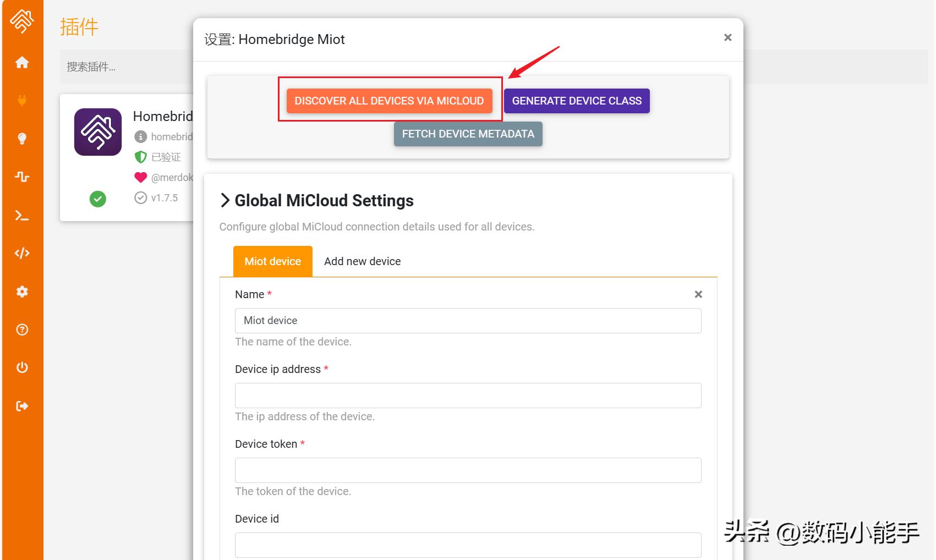
Task: Open the Help question mark icon
Action: (x=22, y=330)
